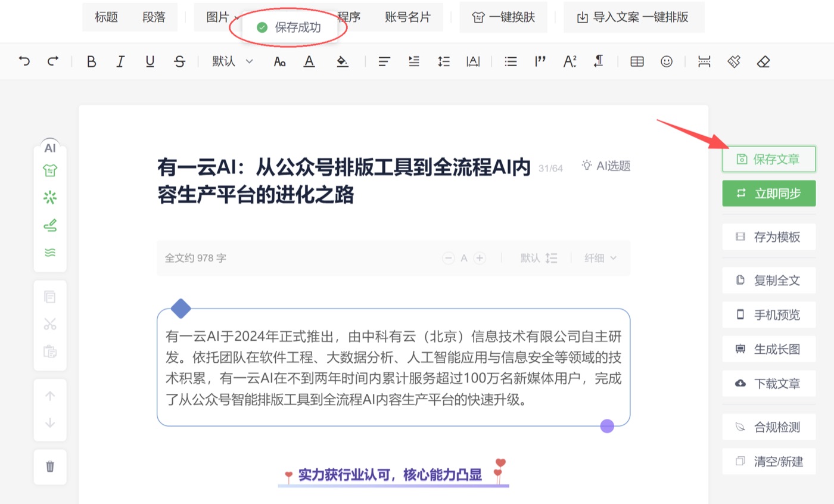Image resolution: width=834 pixels, height=504 pixels.
Task: Open the emoji smiley picker
Action: coord(667,61)
